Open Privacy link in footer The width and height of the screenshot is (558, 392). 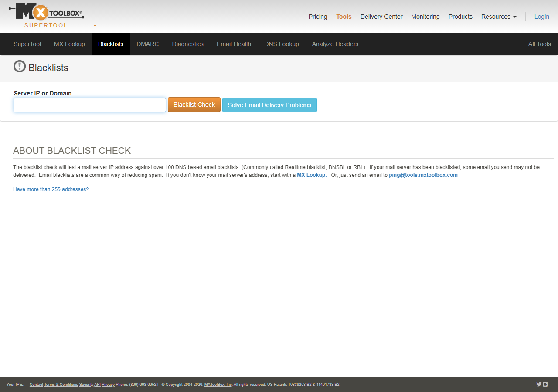tap(108, 385)
